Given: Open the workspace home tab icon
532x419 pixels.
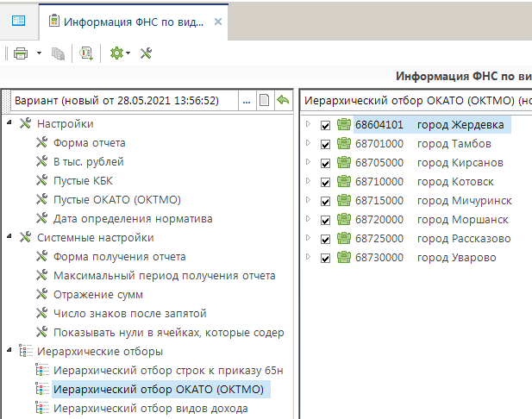Looking at the screenshot, I should [x=19, y=21].
